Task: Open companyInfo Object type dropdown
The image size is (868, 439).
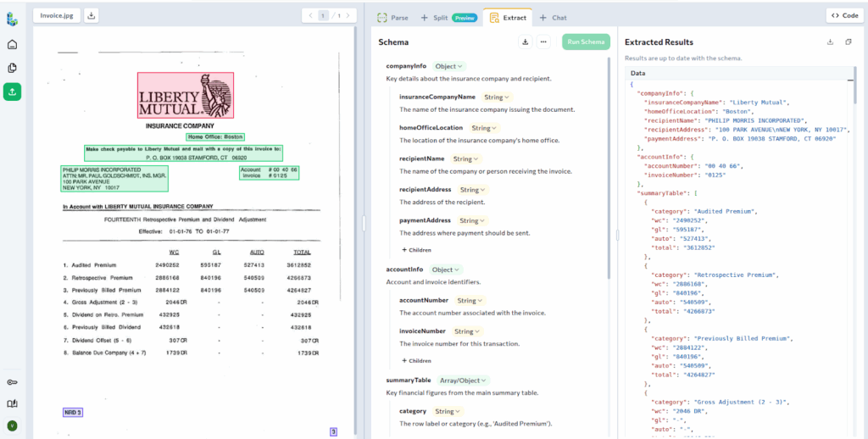Action: click(448, 66)
